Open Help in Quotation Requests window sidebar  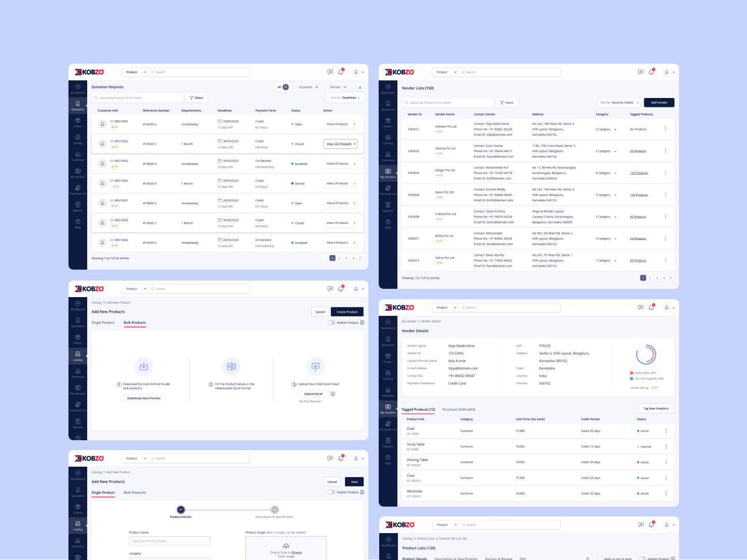pyautogui.click(x=78, y=223)
